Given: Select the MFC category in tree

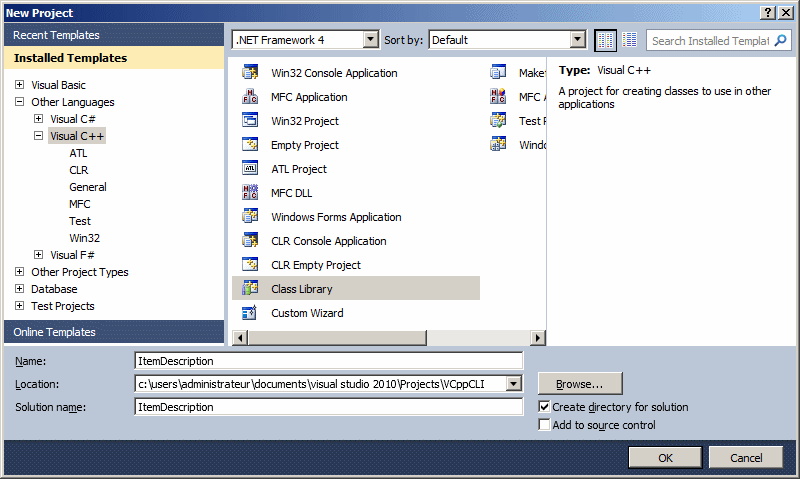Looking at the screenshot, I should 80,204.
